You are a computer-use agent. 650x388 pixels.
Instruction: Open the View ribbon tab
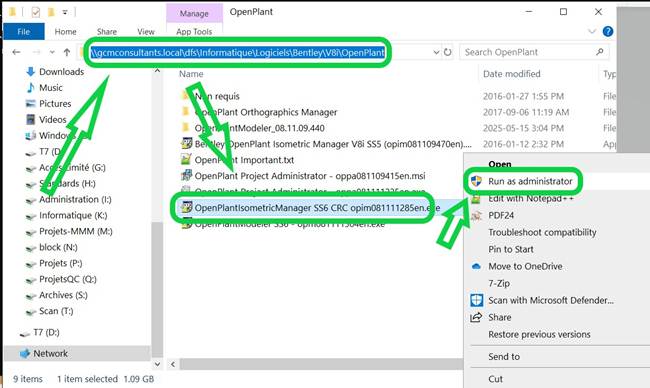(146, 32)
